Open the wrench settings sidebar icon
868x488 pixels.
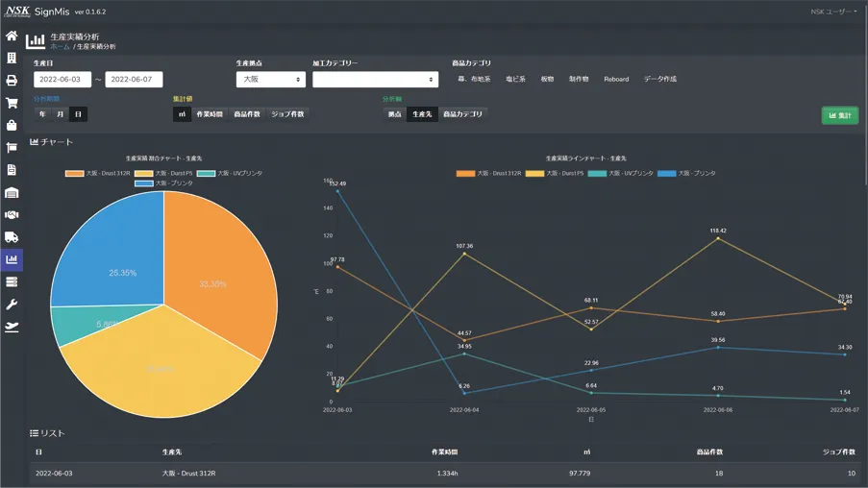[12, 305]
